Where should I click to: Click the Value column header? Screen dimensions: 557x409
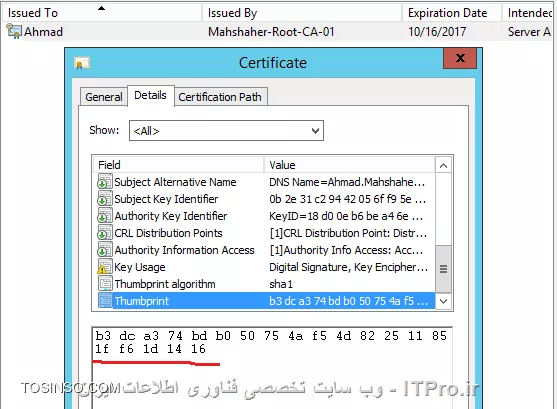[350, 165]
